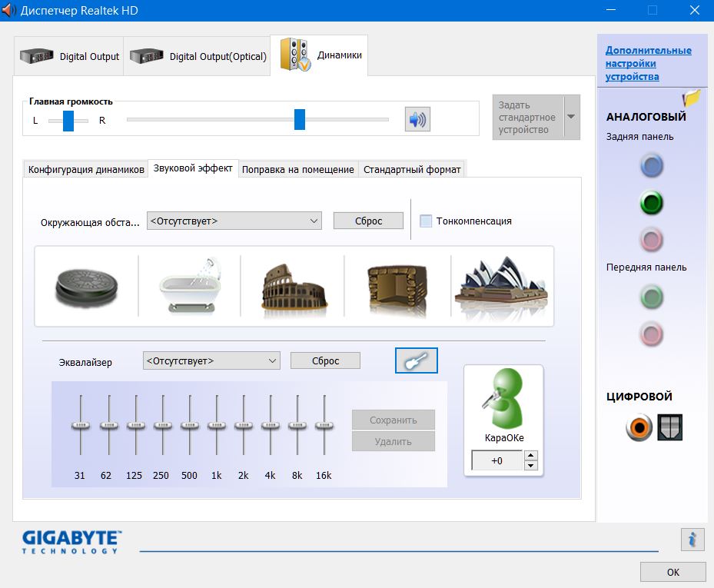714x588 pixels.
Task: Click Сброс next to equalizer dropdown
Action: (326, 360)
